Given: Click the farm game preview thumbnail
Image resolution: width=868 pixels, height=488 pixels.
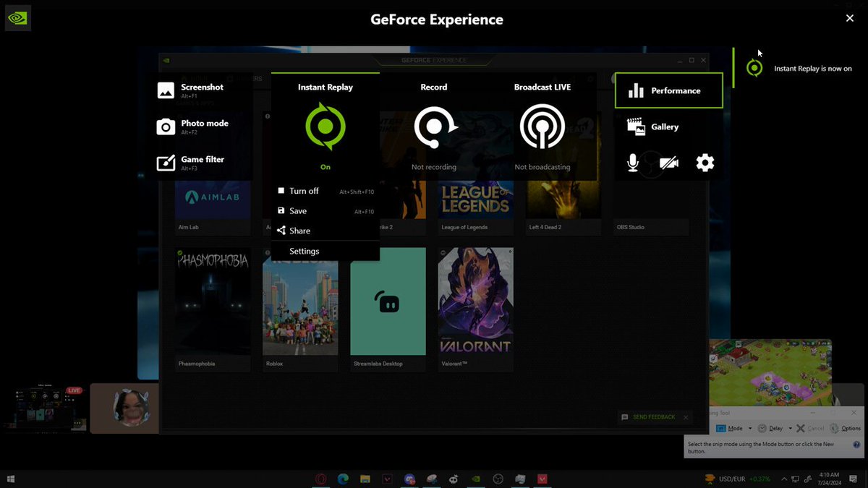Looking at the screenshot, I should pos(770,372).
